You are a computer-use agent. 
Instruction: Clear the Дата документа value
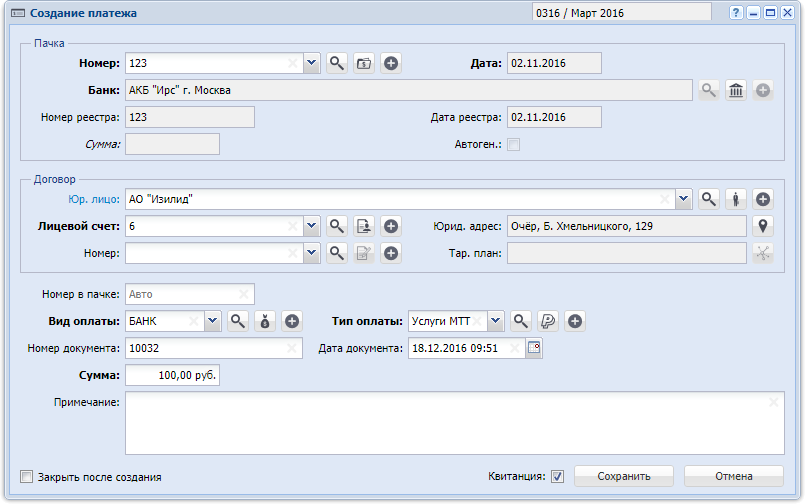[x=515, y=348]
